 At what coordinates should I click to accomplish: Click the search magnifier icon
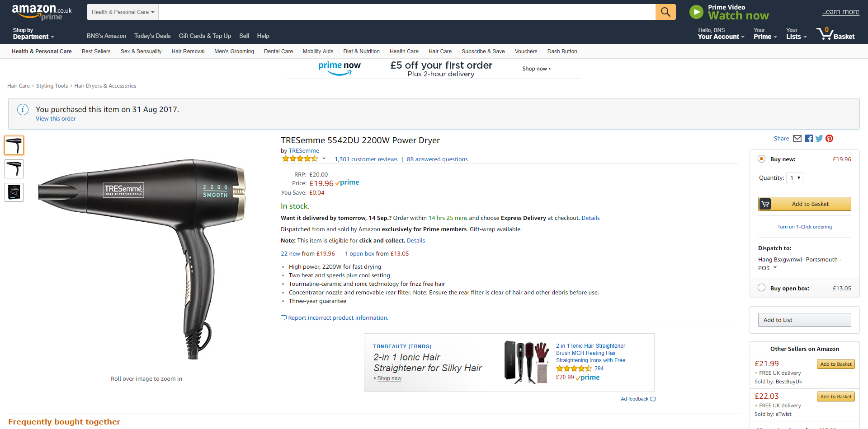[665, 12]
